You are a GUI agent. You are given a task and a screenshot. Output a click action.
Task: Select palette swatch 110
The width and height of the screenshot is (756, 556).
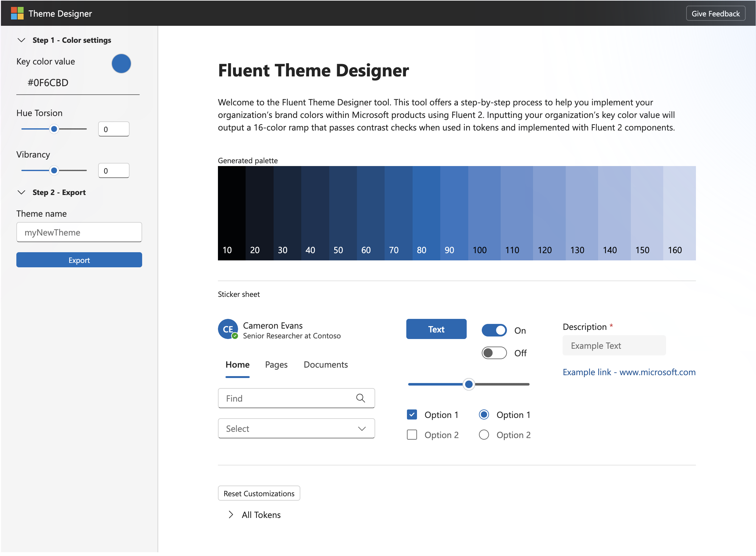click(517, 213)
